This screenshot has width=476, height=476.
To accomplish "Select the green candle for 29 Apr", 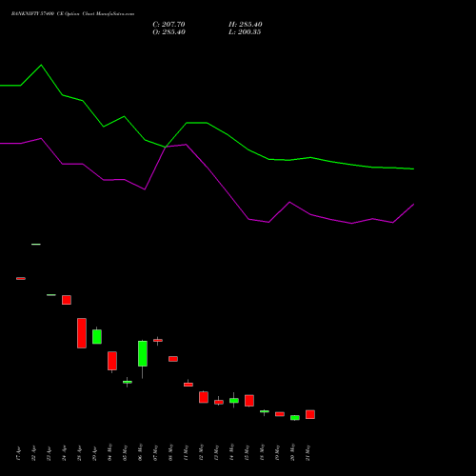I will 97,336.
